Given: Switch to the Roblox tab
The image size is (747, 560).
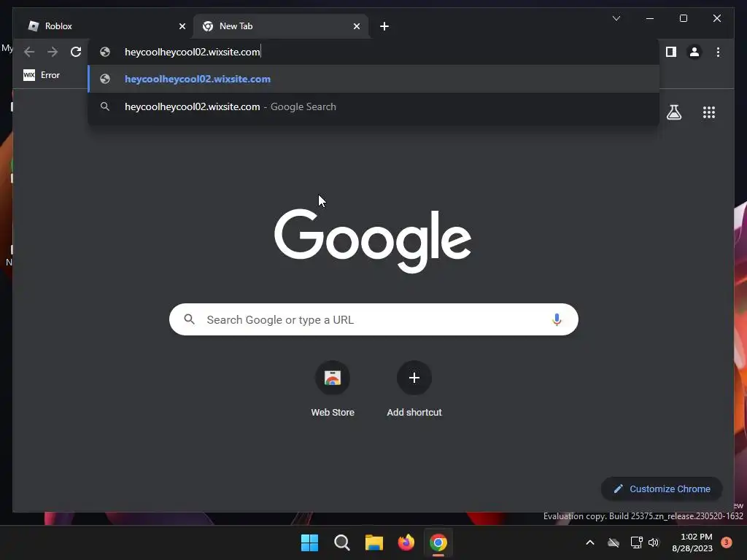Looking at the screenshot, I should [x=107, y=26].
